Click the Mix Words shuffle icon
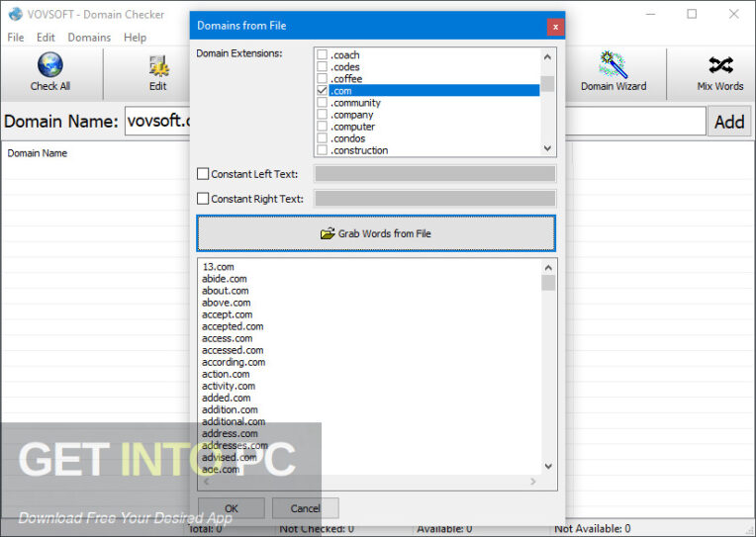Image resolution: width=756 pixels, height=537 pixels. click(x=720, y=64)
